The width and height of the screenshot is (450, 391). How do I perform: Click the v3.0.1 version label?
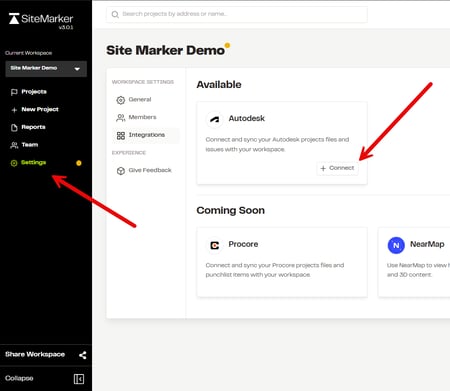[66, 27]
